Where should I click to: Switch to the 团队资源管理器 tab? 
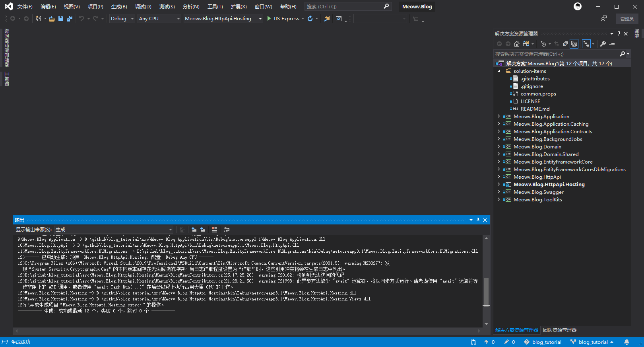(x=560, y=330)
